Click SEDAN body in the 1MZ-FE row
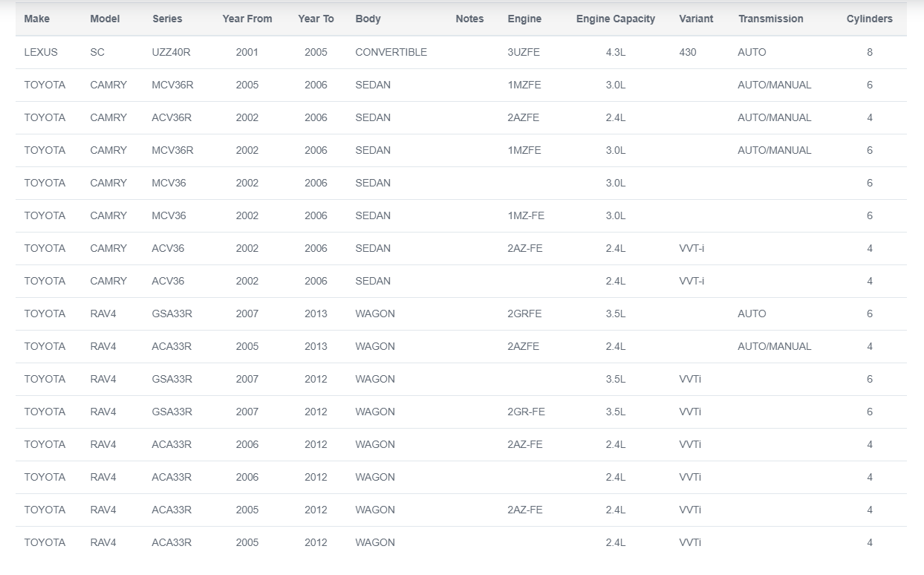The height and width of the screenshot is (575, 924). point(373,215)
